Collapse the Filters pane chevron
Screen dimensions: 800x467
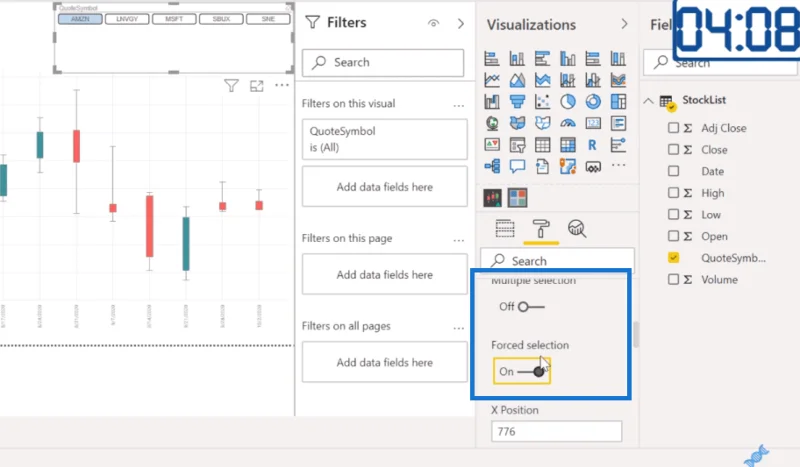point(461,23)
